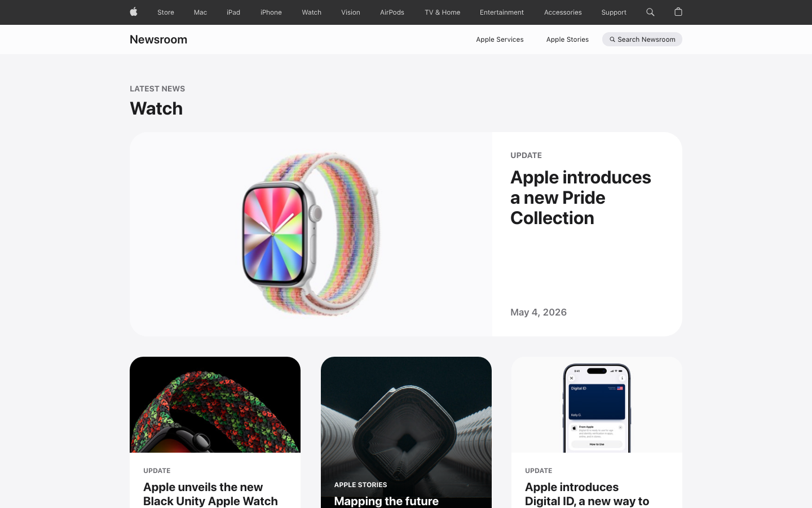Click the UPDATE label on the Black Unity card
The width and height of the screenshot is (812, 508).
(157, 471)
